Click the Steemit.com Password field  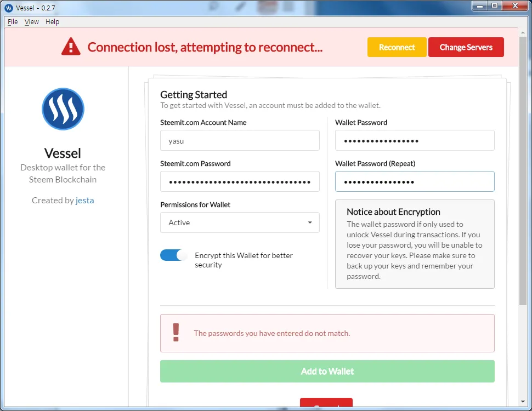click(x=240, y=181)
